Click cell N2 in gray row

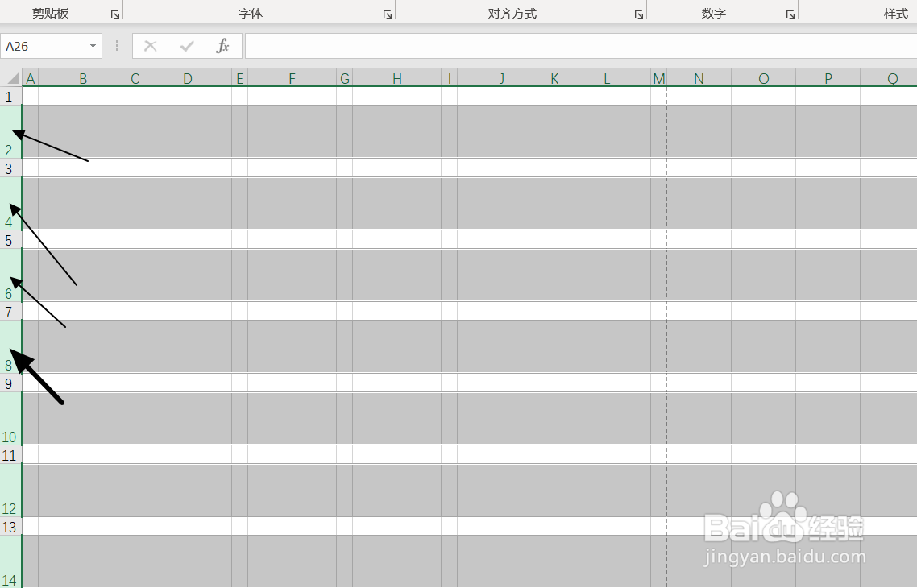(699, 131)
